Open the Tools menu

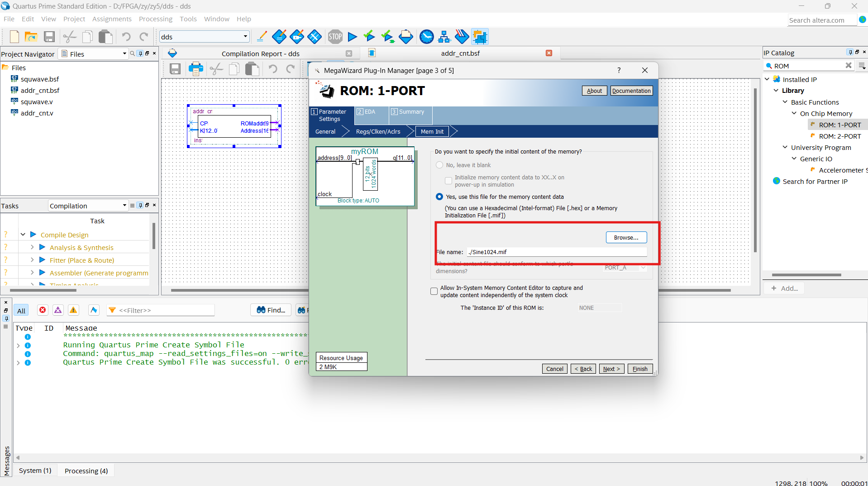[x=188, y=19]
